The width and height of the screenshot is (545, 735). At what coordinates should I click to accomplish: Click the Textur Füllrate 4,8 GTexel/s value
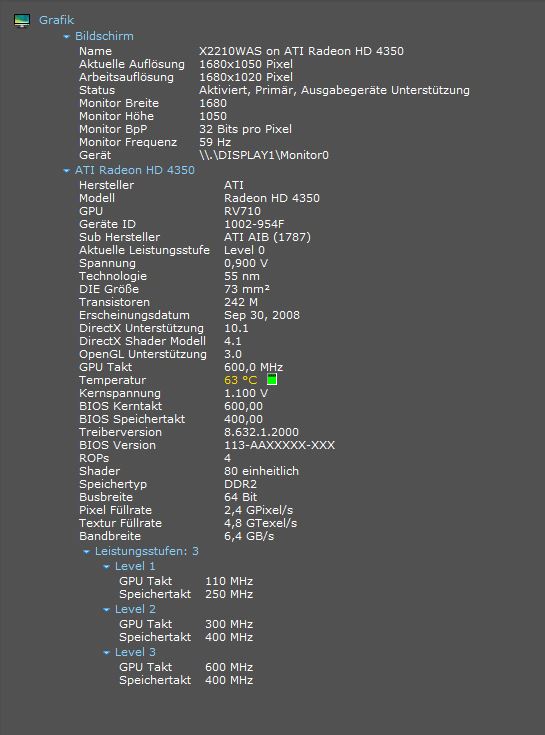click(261, 524)
